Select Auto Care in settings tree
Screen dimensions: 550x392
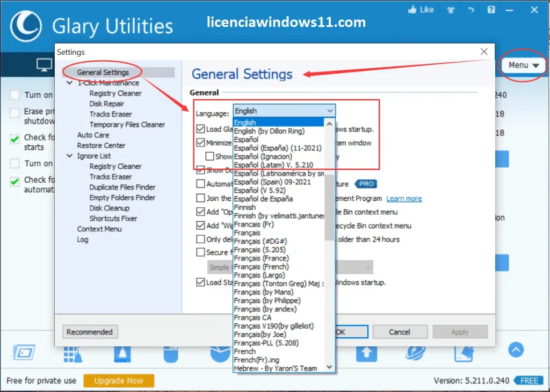click(x=93, y=135)
